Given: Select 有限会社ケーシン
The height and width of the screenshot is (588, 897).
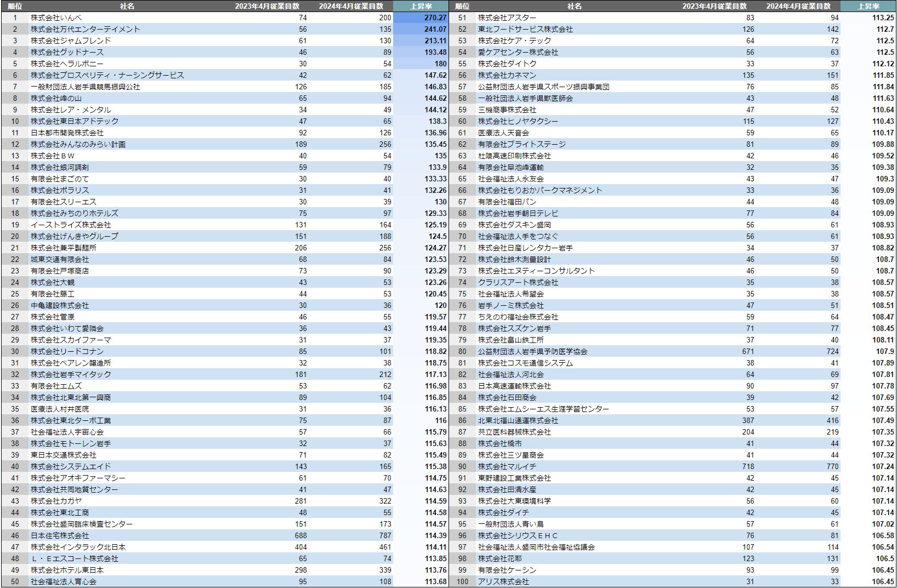Looking at the screenshot, I should point(507,570).
